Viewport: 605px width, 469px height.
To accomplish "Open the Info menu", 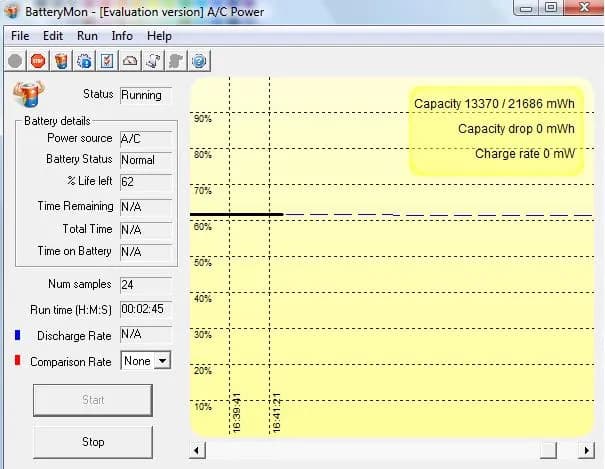I will click(x=122, y=36).
